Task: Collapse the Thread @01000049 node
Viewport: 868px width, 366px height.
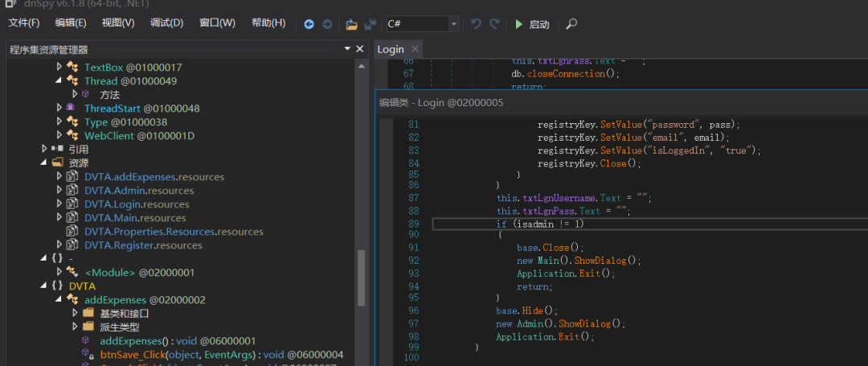Action: coord(59,81)
